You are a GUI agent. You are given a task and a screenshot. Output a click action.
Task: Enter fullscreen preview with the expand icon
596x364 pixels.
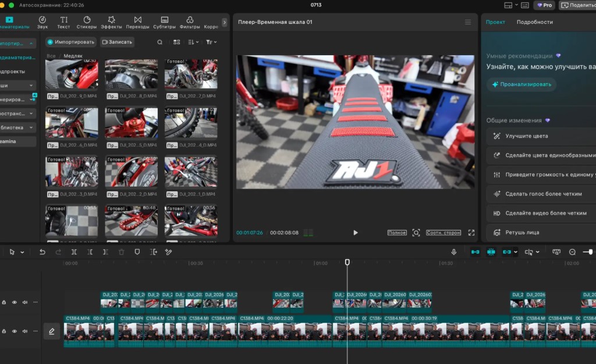(x=471, y=233)
